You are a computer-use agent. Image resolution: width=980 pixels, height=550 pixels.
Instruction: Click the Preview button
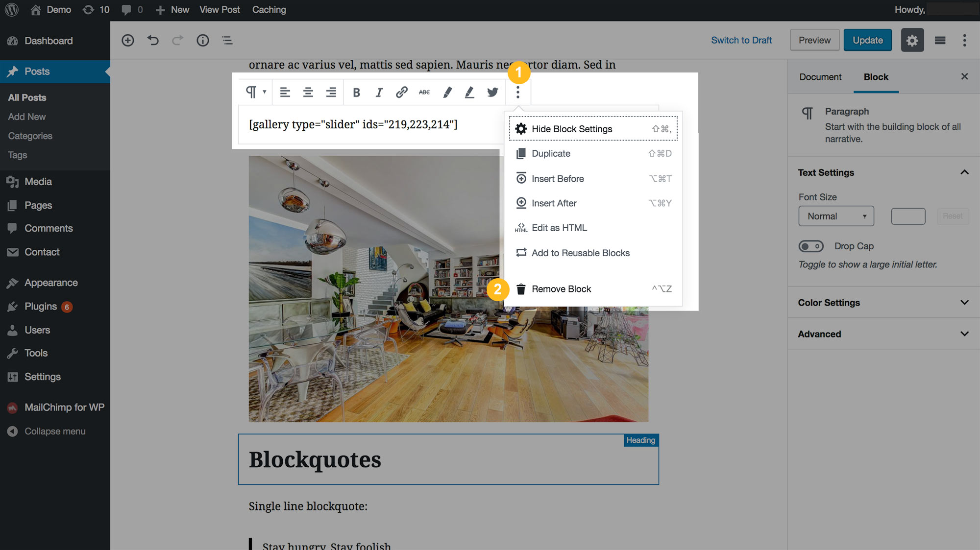[x=814, y=40]
